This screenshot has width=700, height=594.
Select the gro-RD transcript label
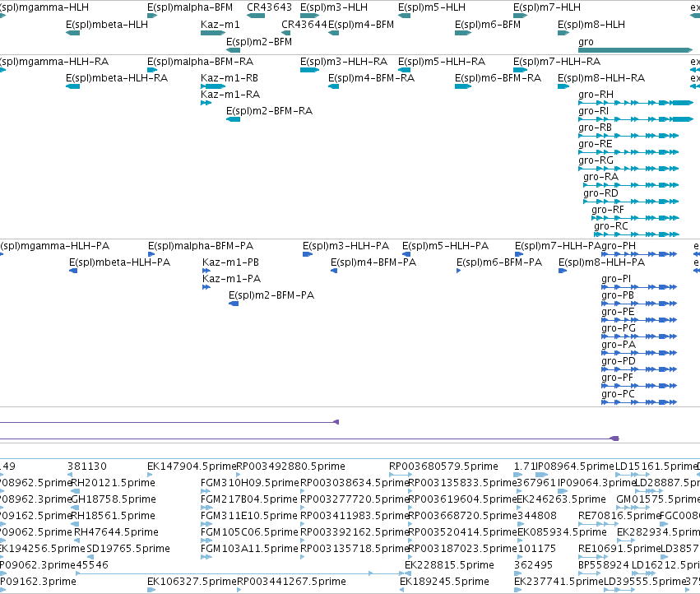(601, 194)
